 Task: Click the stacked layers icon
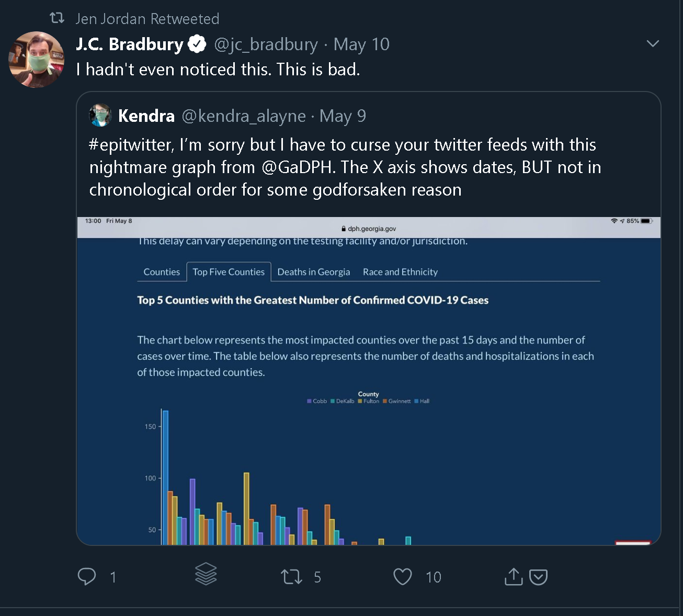[206, 574]
